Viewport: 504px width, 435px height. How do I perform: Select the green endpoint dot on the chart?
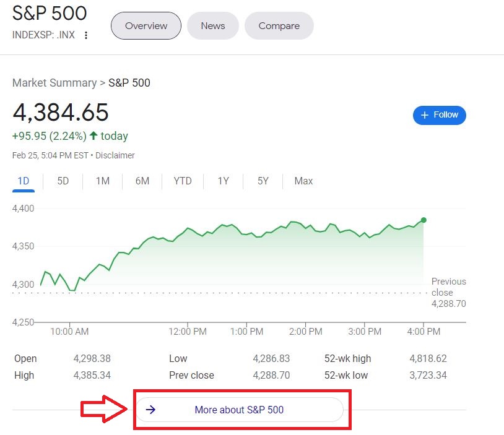click(x=424, y=220)
